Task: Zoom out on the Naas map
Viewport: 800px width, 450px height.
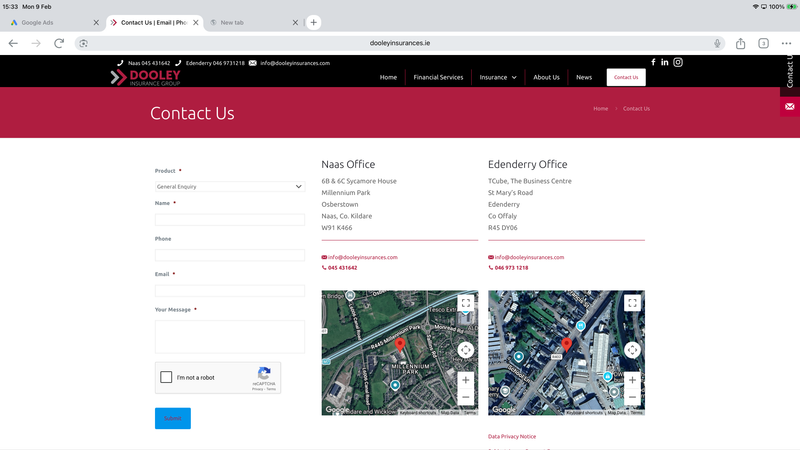Action: click(x=466, y=397)
